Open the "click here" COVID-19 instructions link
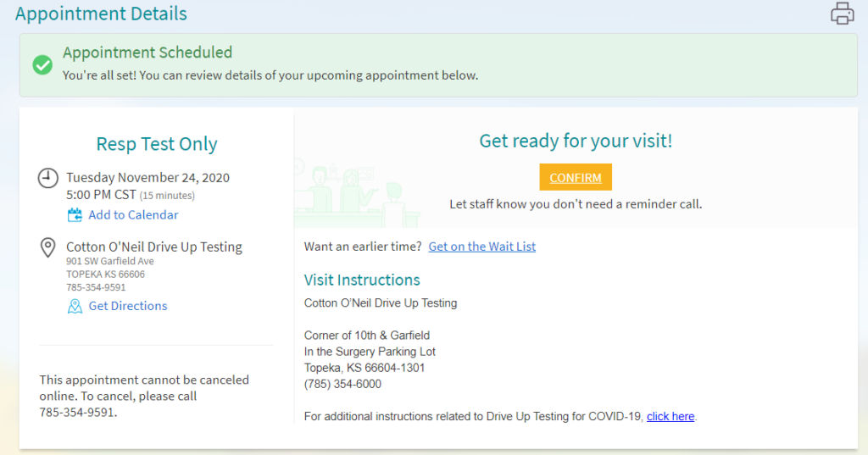The width and height of the screenshot is (868, 455). 670,417
